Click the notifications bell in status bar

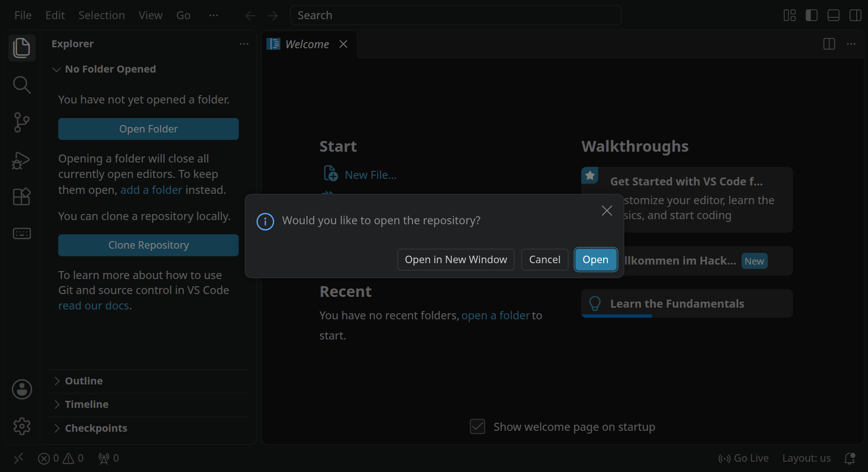pos(850,458)
